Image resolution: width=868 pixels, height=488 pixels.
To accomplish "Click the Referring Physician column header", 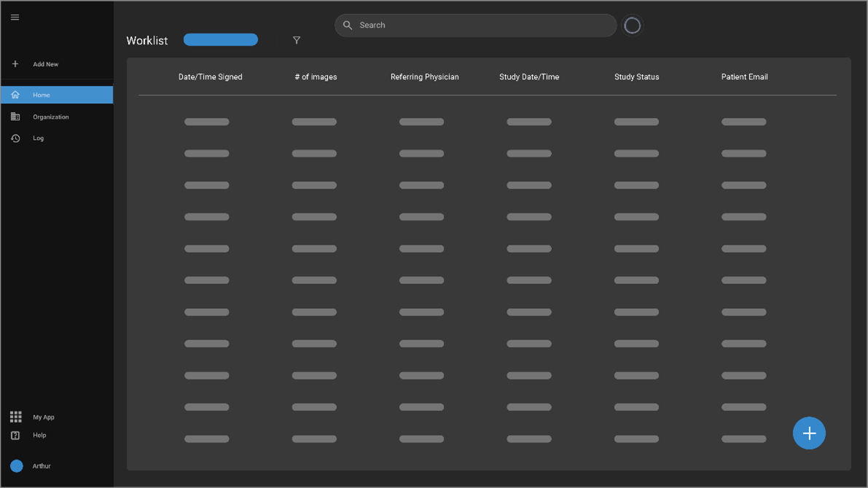I will [x=424, y=77].
